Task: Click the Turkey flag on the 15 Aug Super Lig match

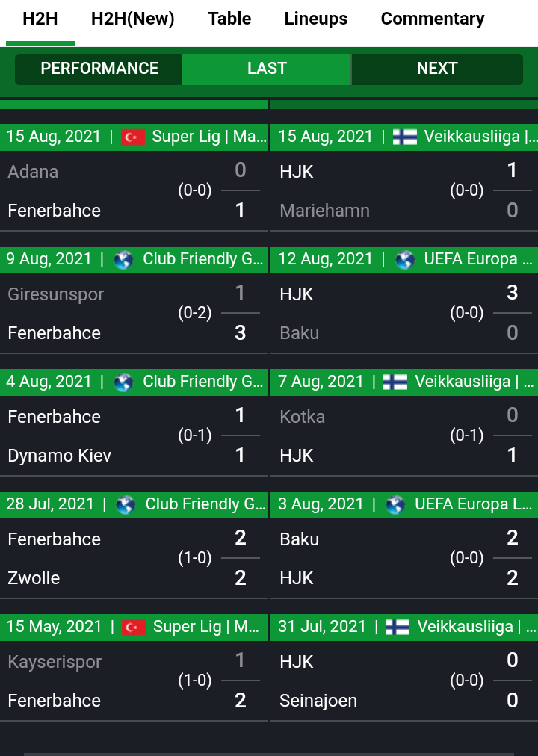Action: click(132, 137)
